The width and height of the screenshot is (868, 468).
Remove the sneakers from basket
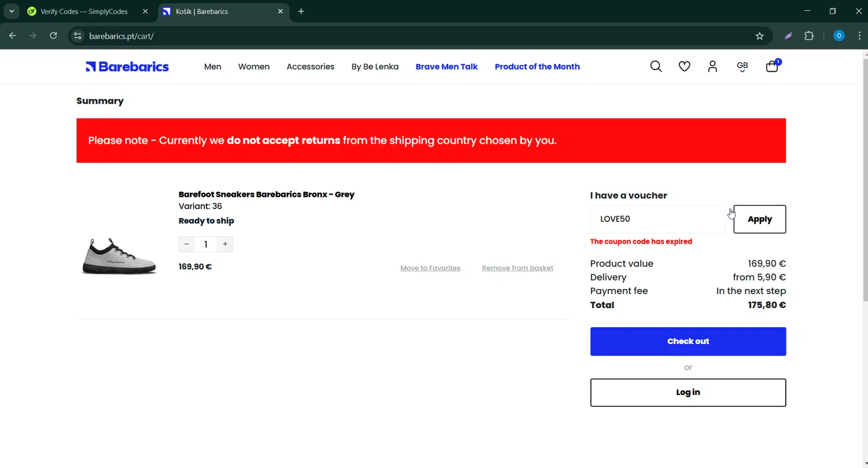coord(517,268)
